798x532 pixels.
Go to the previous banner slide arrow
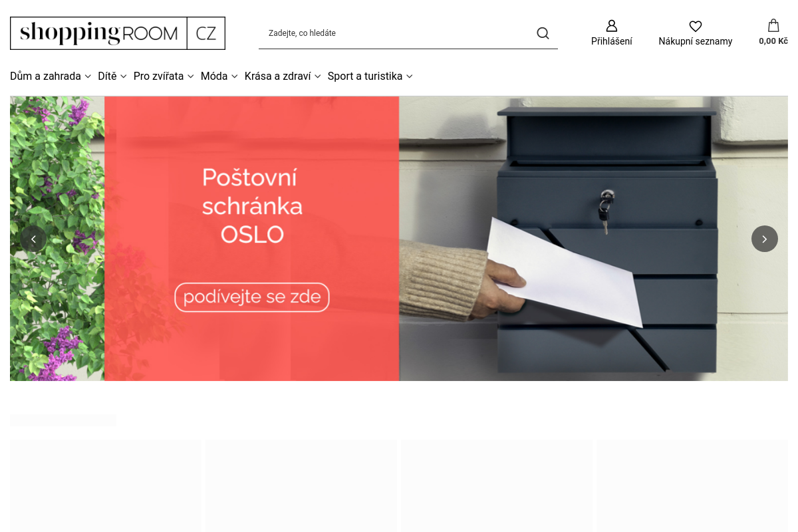point(33,239)
